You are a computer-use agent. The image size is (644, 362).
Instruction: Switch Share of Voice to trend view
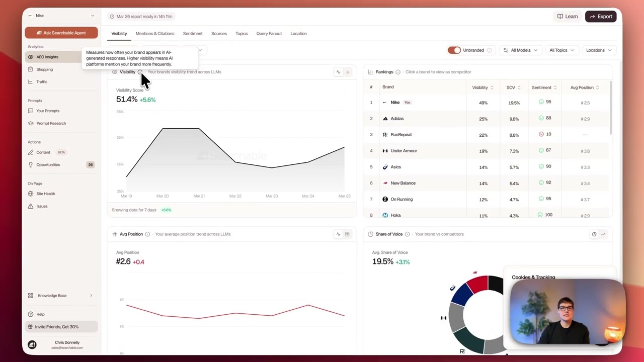(x=603, y=234)
